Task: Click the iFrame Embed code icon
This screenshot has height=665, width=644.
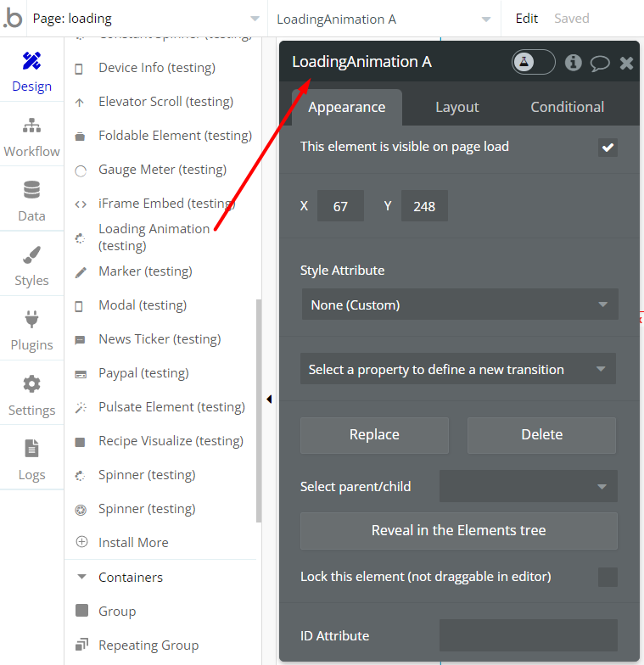Action: pyautogui.click(x=81, y=204)
